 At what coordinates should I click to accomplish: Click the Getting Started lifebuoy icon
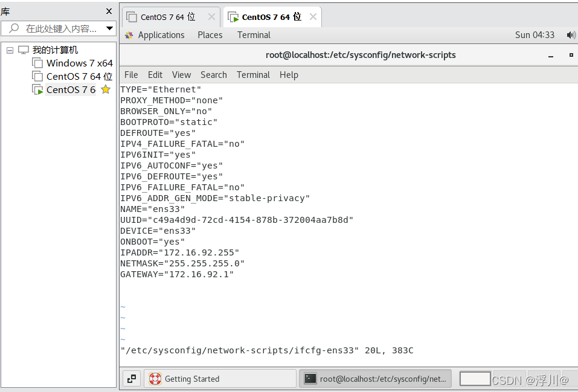[x=155, y=379]
